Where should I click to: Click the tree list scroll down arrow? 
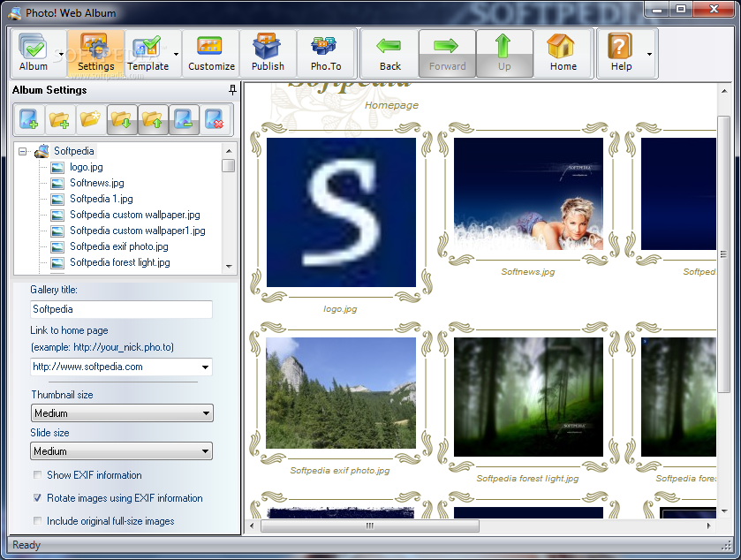(229, 267)
